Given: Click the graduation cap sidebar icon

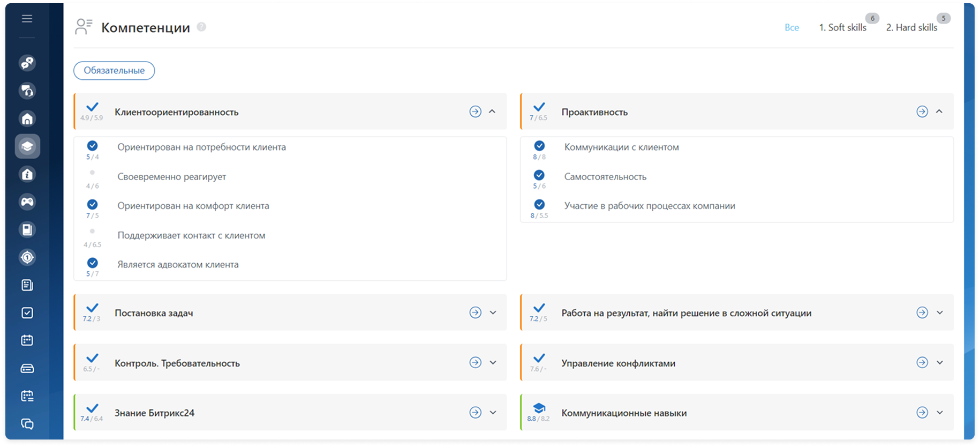Looking at the screenshot, I should click(27, 146).
